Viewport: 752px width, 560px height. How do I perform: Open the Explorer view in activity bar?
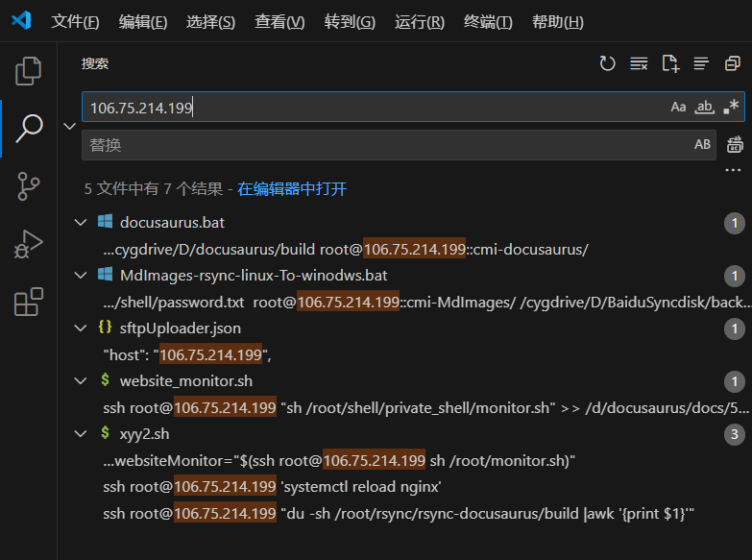click(x=28, y=71)
